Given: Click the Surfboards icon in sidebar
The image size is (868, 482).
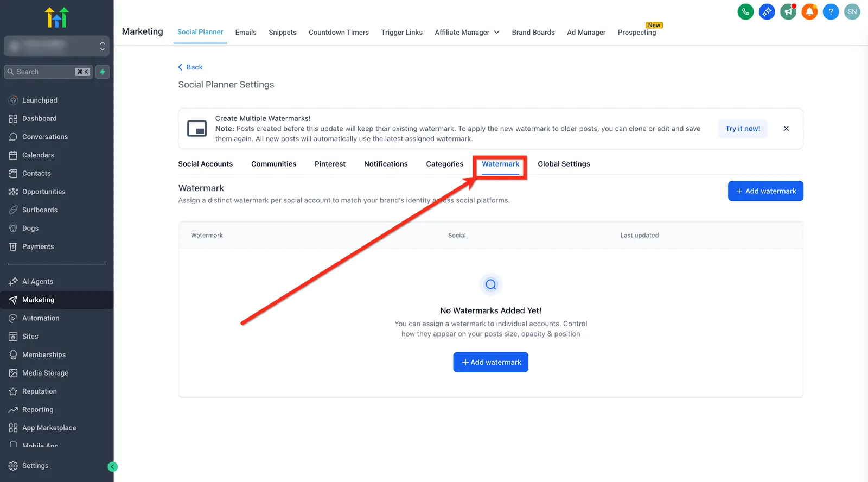Looking at the screenshot, I should tap(13, 210).
